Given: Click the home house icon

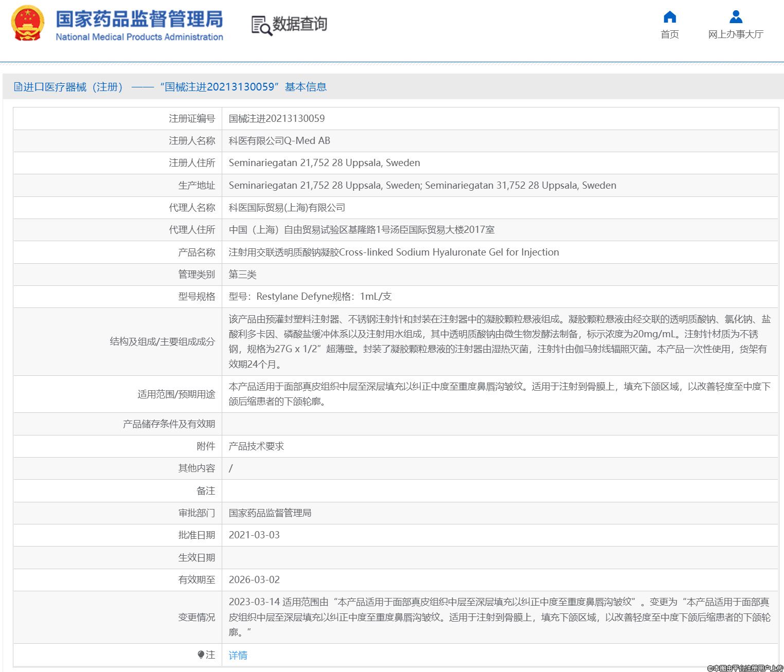Looking at the screenshot, I should point(669,17).
